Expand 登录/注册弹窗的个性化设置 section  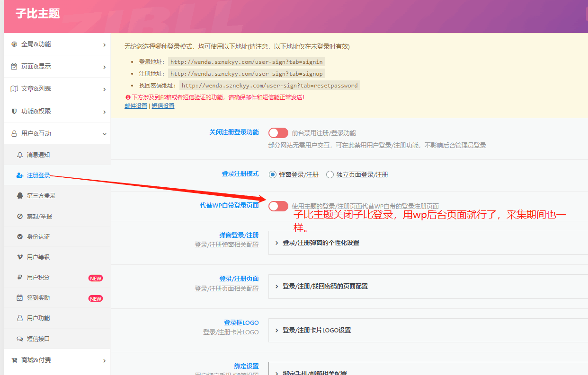pos(428,243)
